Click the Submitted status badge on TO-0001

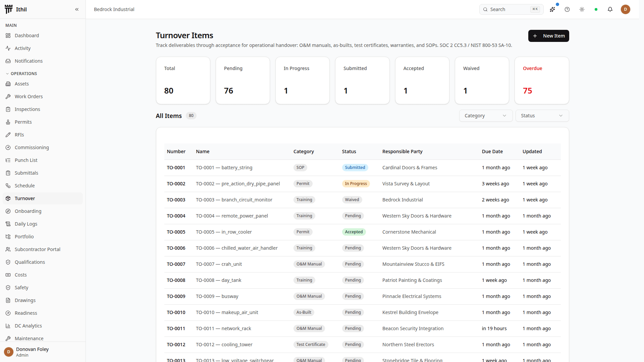tap(355, 168)
